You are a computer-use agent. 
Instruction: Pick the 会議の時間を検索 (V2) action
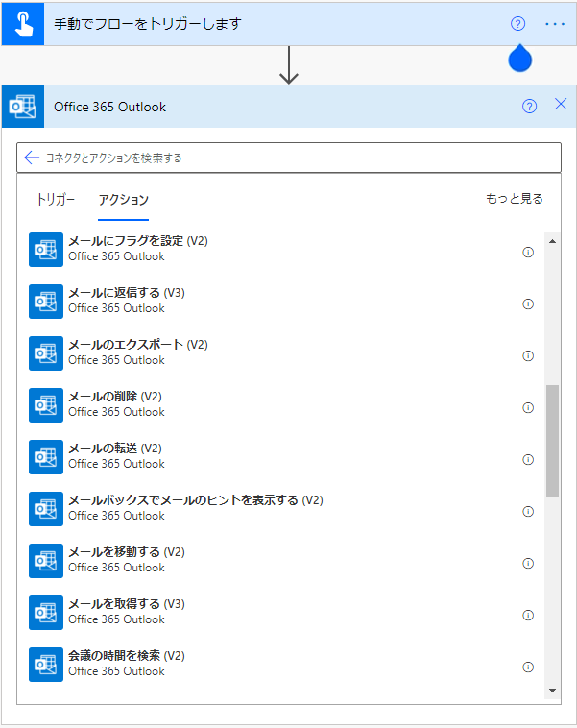283,665
